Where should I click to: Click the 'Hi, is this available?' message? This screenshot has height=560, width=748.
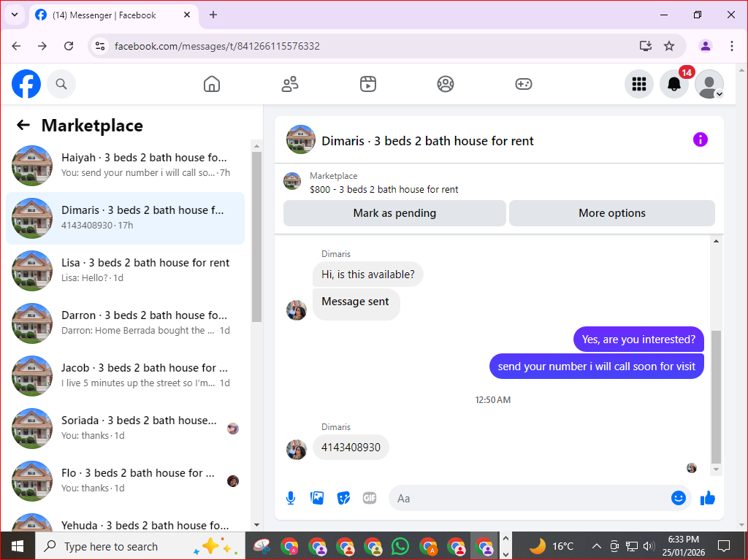(368, 275)
